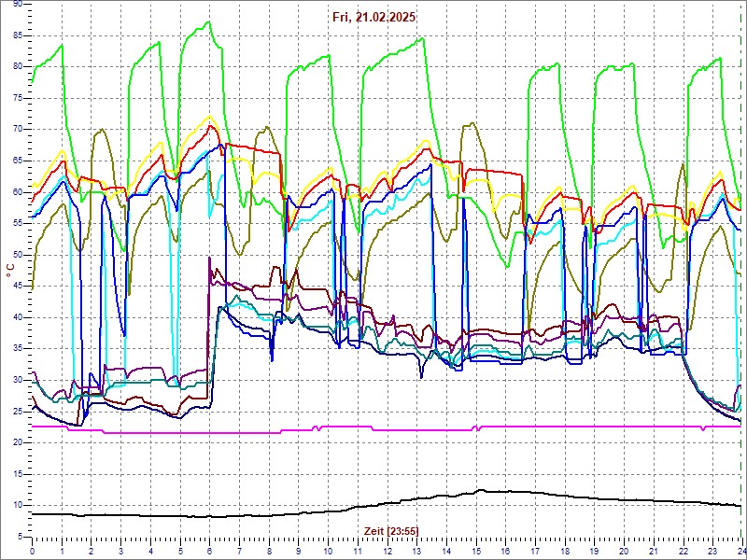The image size is (747, 560).
Task: Select the "65" tick on the temperature axis
Action: [18, 161]
